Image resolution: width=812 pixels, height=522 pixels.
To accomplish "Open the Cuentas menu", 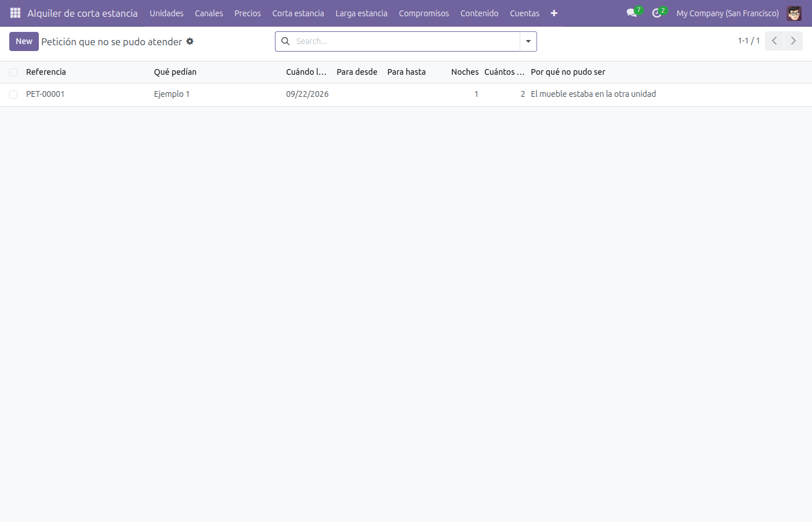I will click(524, 13).
